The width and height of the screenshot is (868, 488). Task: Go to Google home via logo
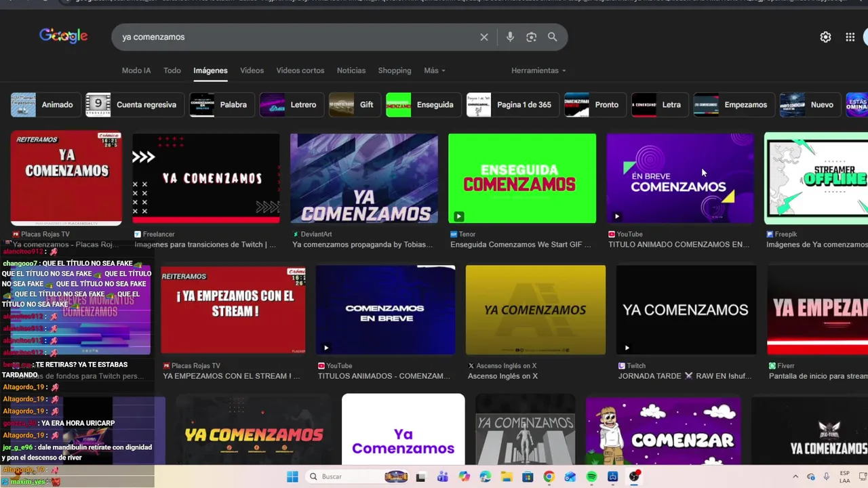pyautogui.click(x=64, y=36)
